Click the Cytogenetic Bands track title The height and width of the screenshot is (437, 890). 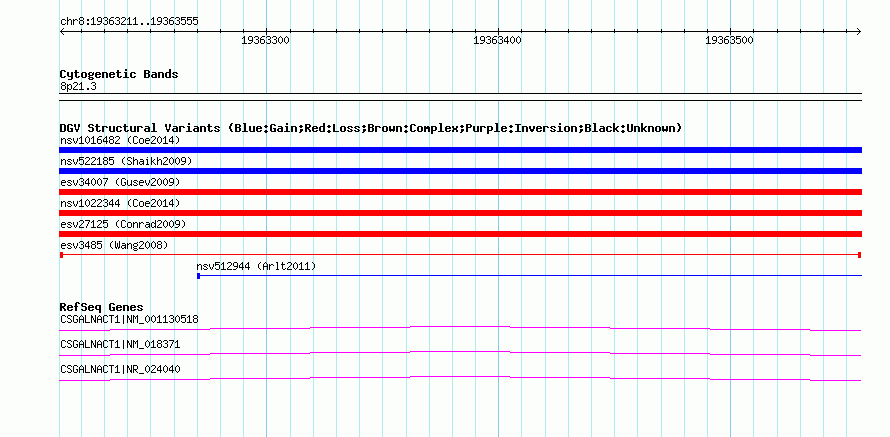pos(119,74)
